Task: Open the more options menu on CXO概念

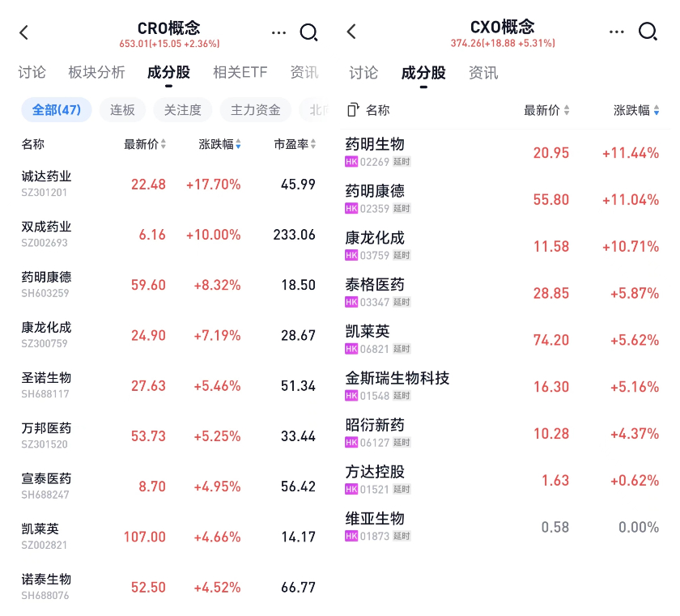Action: tap(618, 32)
